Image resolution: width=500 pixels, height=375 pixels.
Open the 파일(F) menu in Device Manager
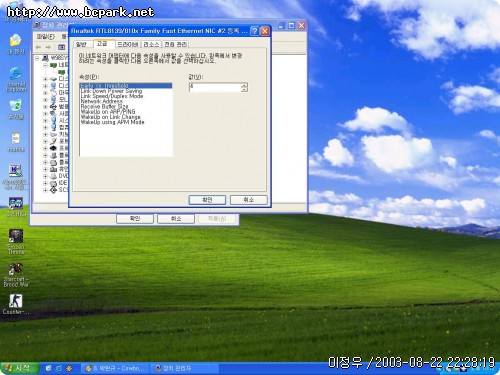click(45, 36)
